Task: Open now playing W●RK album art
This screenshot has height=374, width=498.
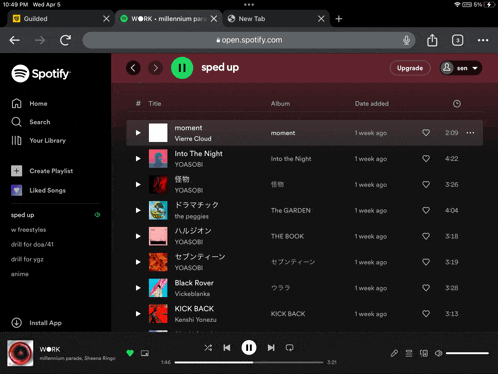Action: (x=20, y=353)
